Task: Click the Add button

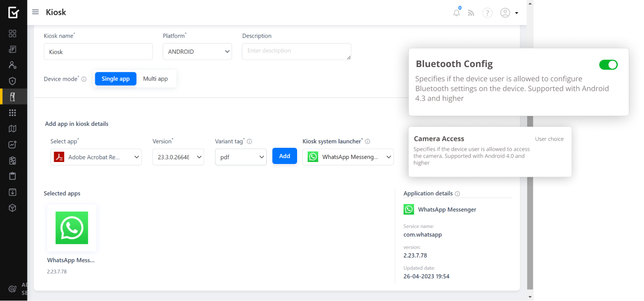Action: tap(284, 156)
